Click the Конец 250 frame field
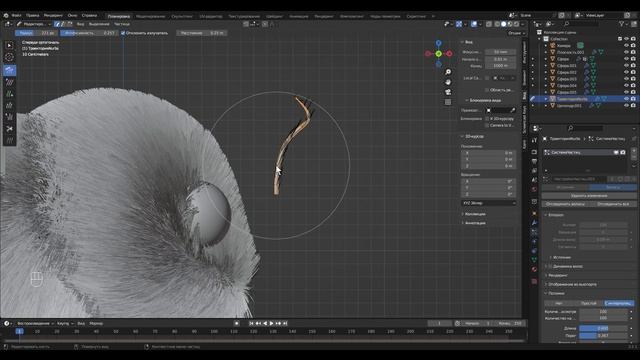Image resolution: width=640 pixels, height=360 pixels. point(509,323)
